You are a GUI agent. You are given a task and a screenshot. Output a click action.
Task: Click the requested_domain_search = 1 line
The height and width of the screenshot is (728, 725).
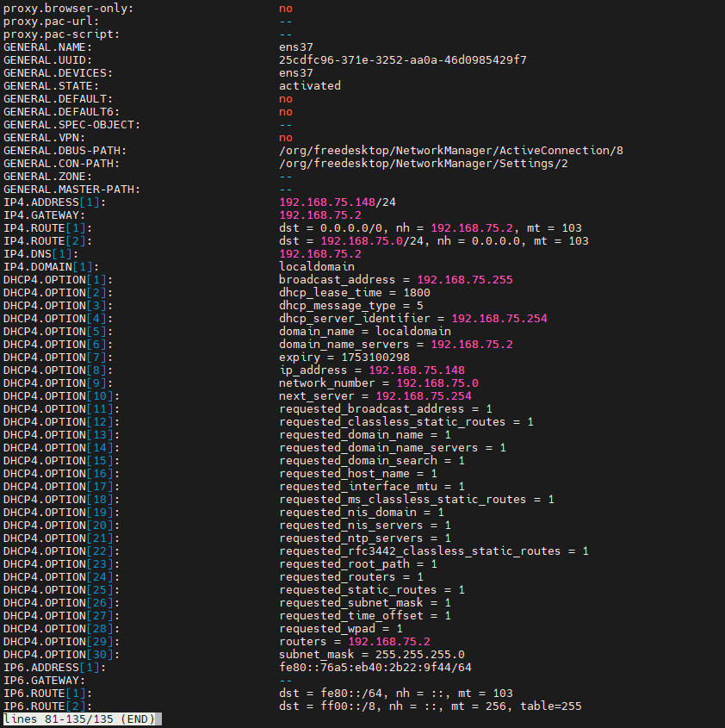point(371,461)
